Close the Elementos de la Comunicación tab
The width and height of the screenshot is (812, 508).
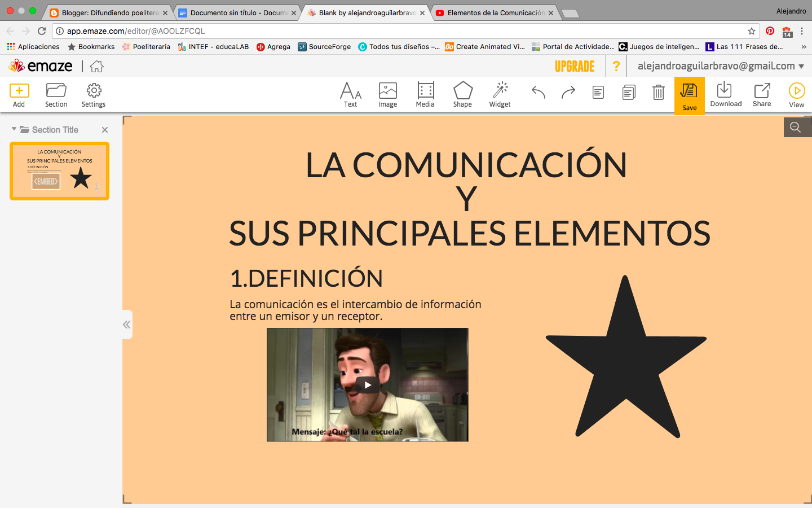point(551,13)
